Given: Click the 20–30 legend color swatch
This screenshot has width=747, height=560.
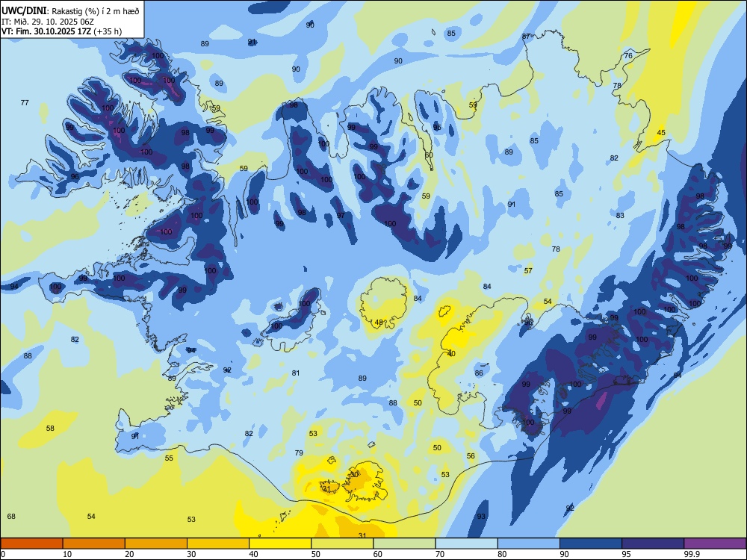Looking at the screenshot, I should pyautogui.click(x=156, y=544).
